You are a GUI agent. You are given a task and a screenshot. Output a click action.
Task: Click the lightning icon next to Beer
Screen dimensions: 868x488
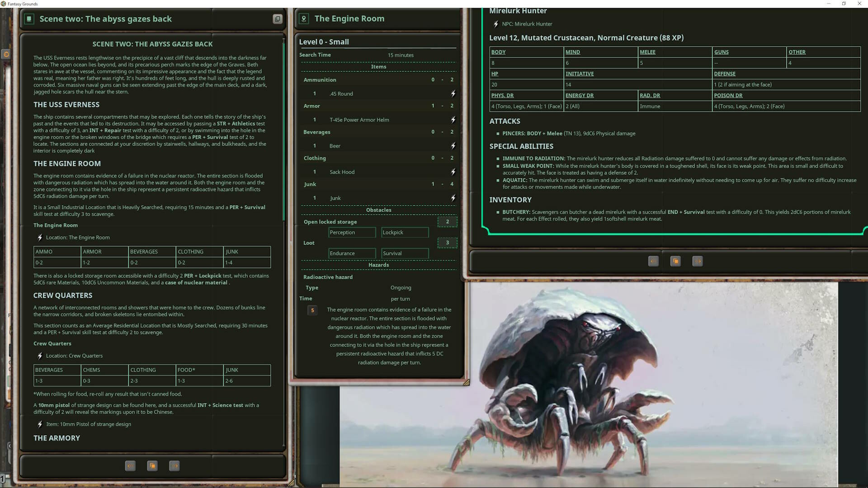click(453, 145)
